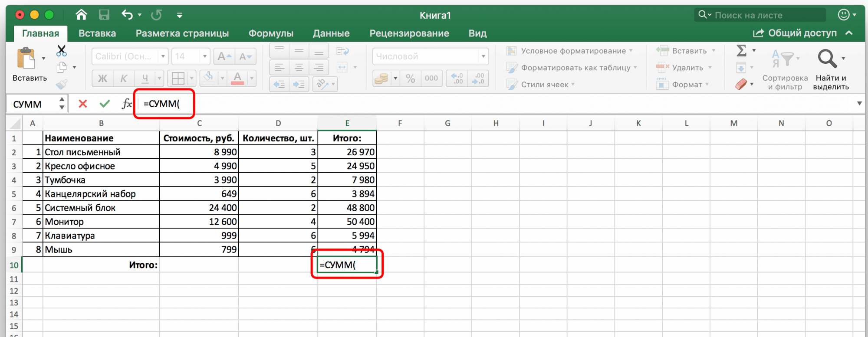868x337 pixels.
Task: Click the Fill down arrow icon
Action: click(741, 68)
